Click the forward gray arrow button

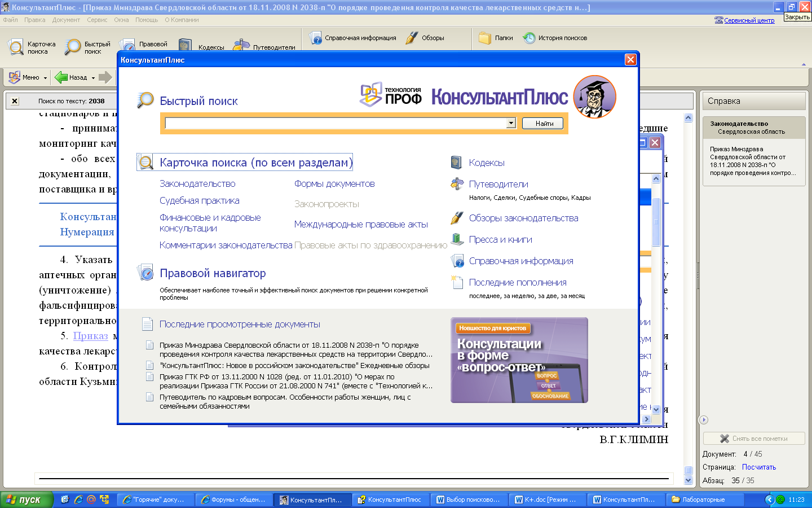105,77
